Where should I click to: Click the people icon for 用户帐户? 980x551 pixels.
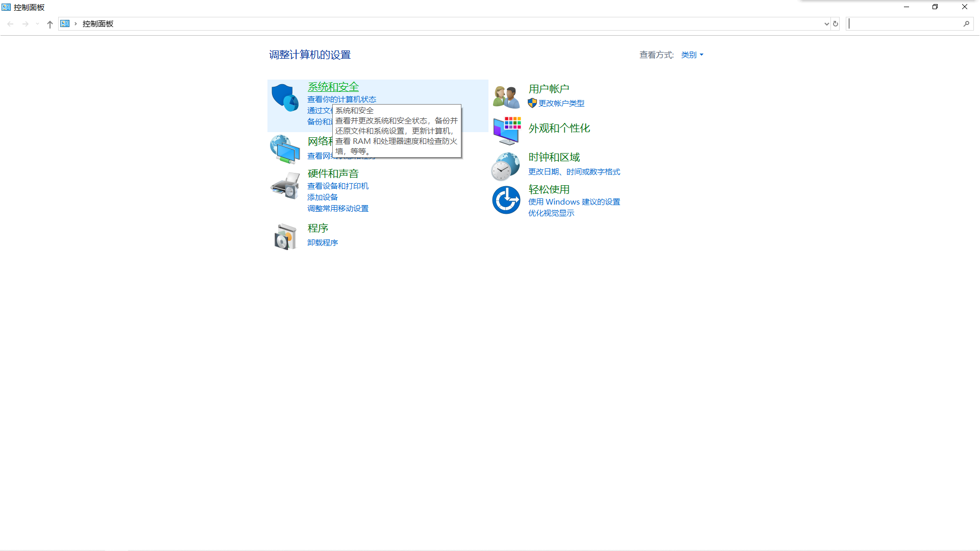505,95
